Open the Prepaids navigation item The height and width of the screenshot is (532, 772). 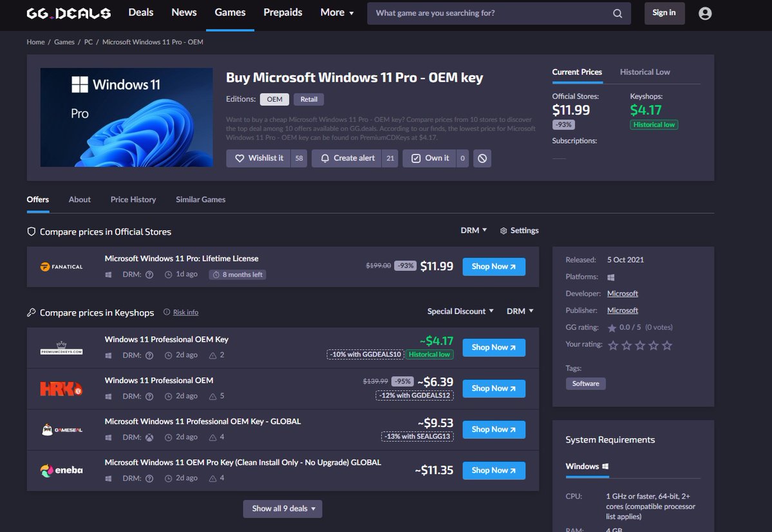pos(283,13)
